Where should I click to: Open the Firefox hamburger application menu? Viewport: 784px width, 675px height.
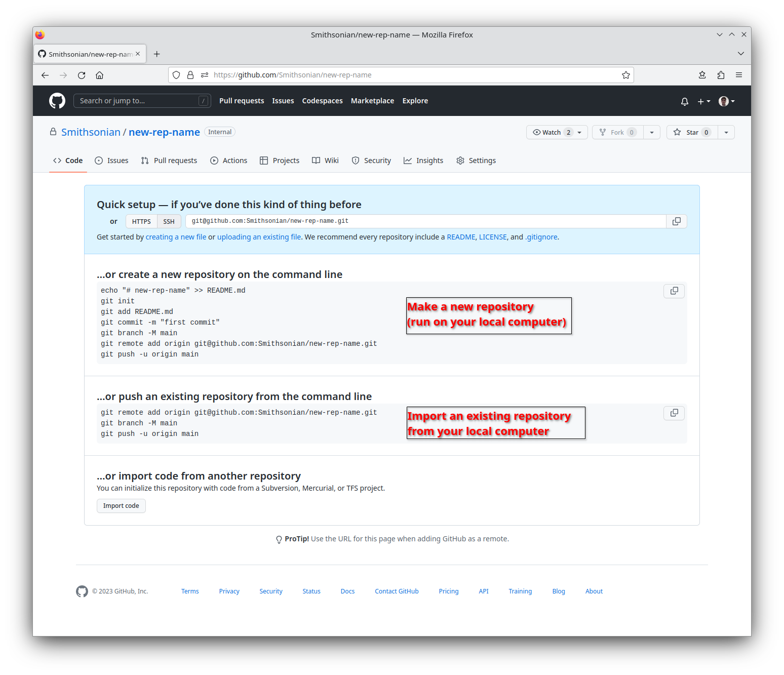tap(739, 75)
